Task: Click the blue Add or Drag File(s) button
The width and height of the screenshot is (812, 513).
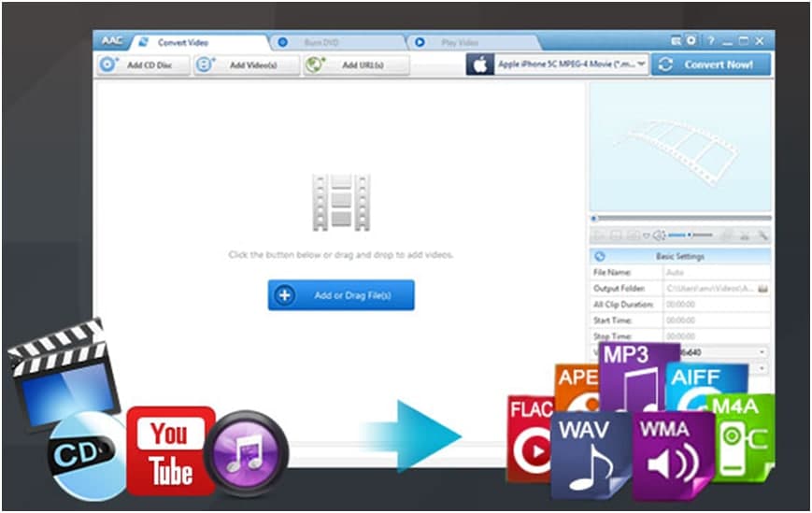Action: (x=341, y=295)
